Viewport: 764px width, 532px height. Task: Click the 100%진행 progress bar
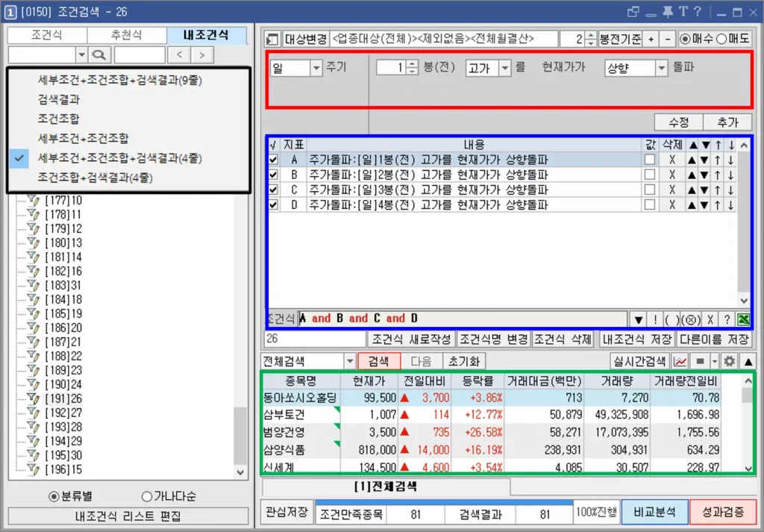point(596,512)
